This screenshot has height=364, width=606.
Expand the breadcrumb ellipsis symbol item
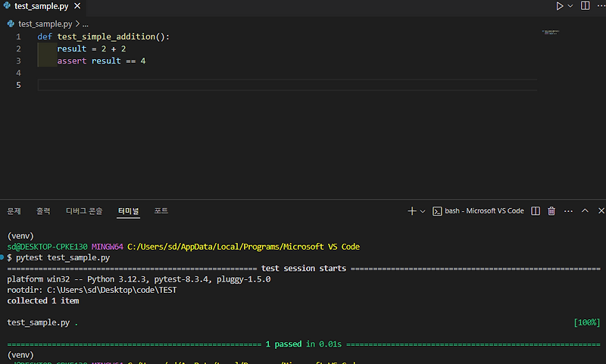pyautogui.click(x=86, y=24)
